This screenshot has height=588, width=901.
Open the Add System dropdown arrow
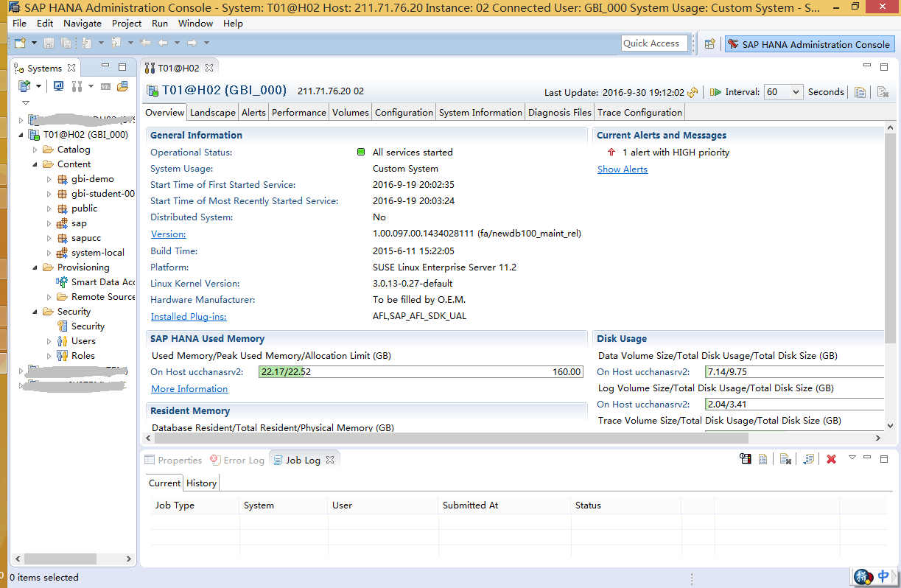(x=38, y=86)
